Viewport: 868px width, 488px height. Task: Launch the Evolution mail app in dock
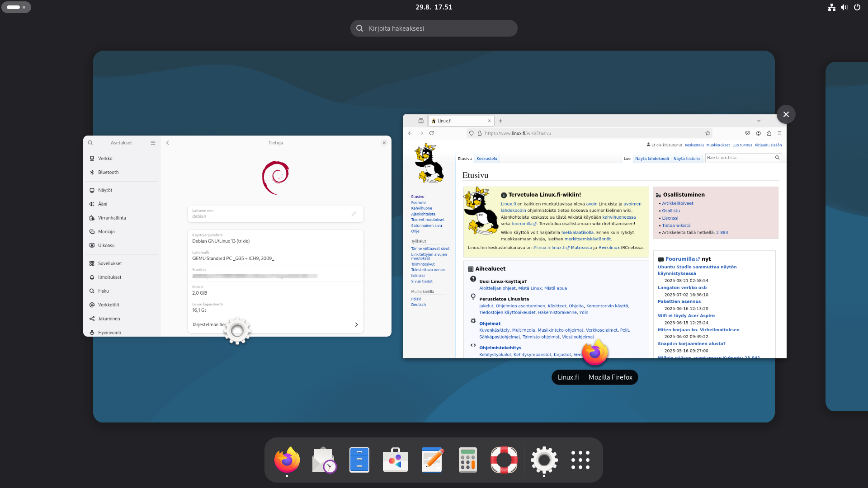click(323, 460)
